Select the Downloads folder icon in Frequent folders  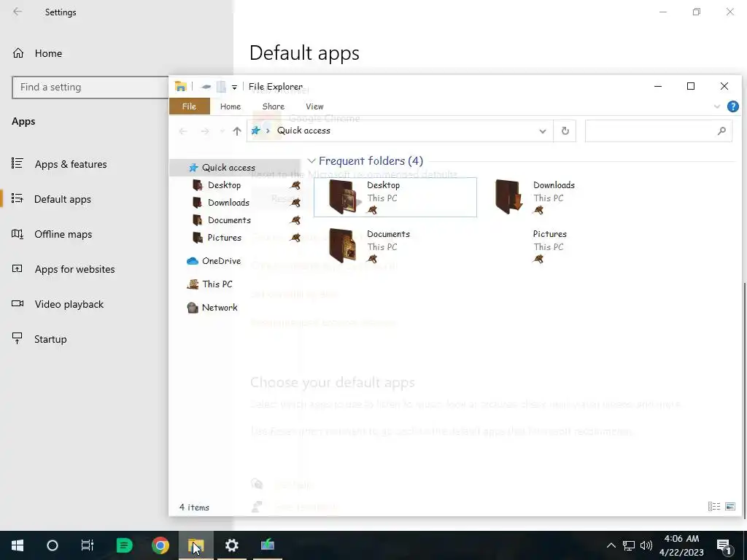click(x=508, y=197)
